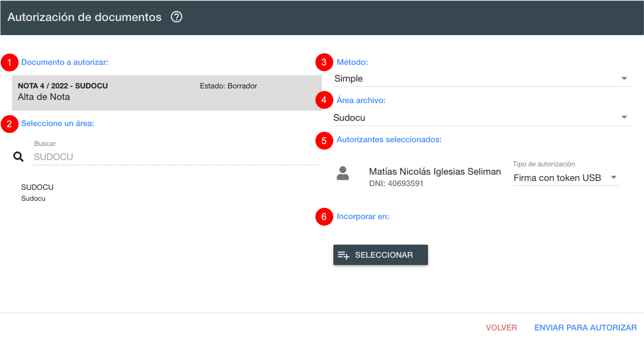
Task: Click red step marker number 2
Action: (x=10, y=124)
